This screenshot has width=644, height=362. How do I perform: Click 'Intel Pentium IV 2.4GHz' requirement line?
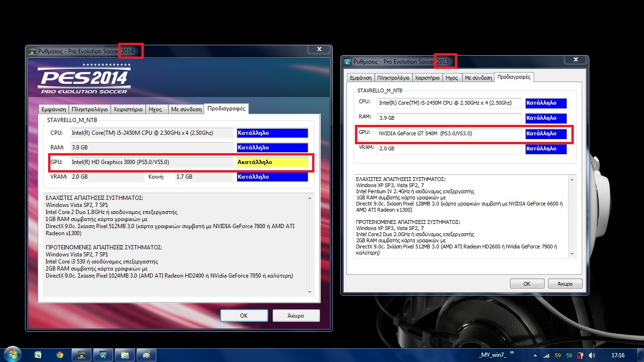coord(415,191)
